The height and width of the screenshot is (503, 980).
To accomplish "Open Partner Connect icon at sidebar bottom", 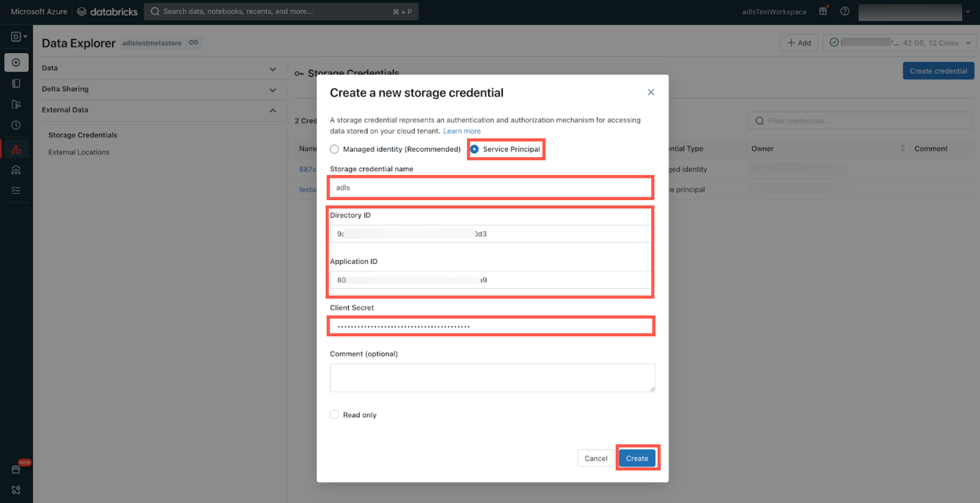I will pos(16,490).
